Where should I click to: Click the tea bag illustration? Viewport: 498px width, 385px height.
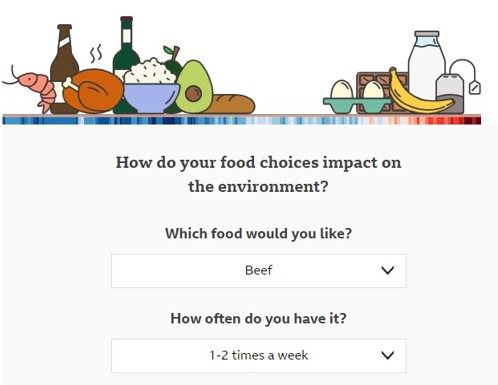(x=457, y=87)
